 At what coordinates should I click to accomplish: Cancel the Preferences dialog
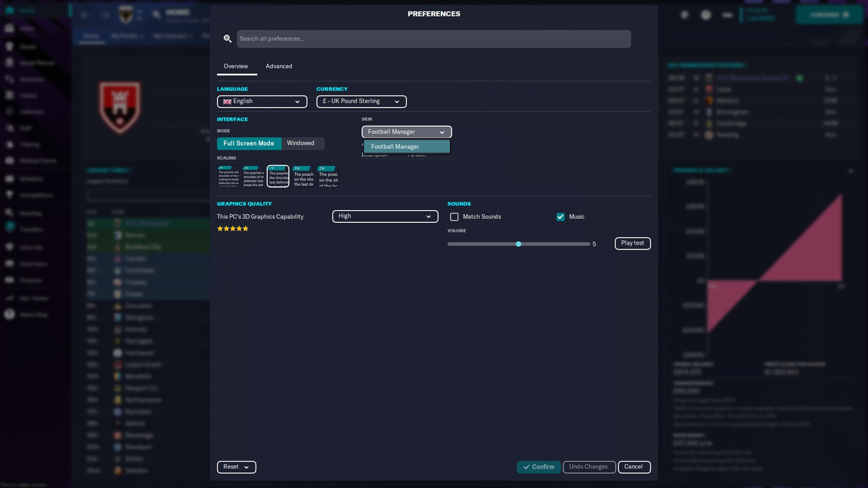point(634,467)
